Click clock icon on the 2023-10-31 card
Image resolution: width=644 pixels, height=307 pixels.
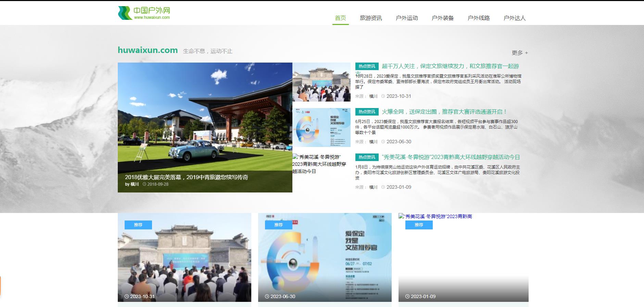pyautogui.click(x=127, y=297)
